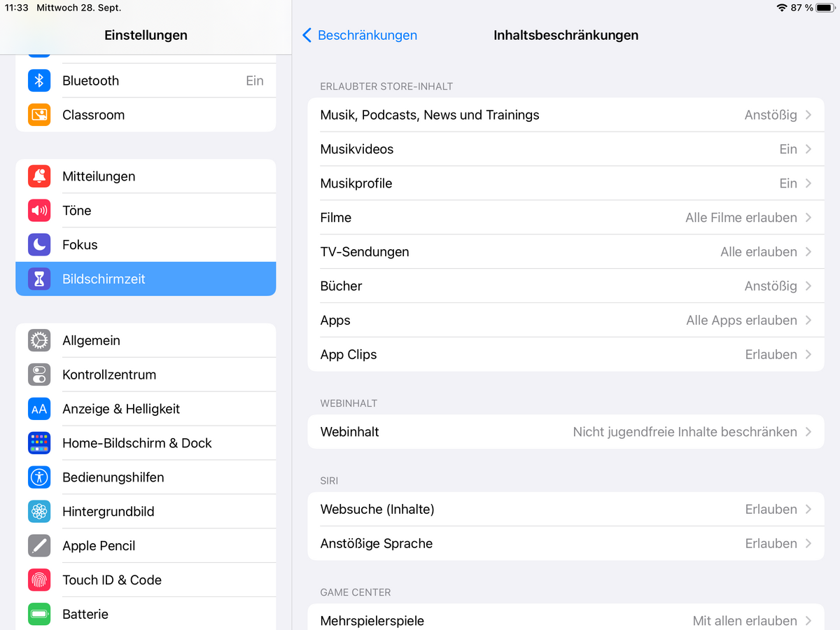Open the Apps restriction row

point(566,321)
